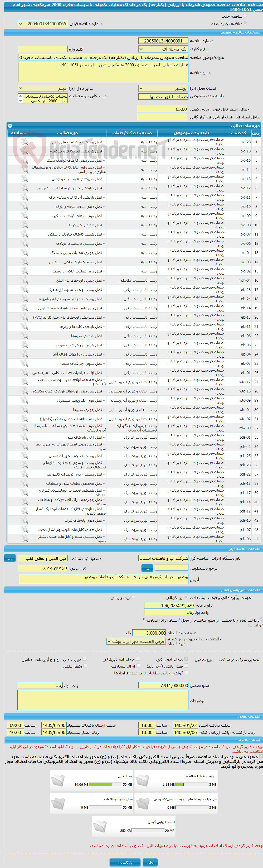Screen dimensions: 263x868
Task: Open the bank account قرض الحسنه dropdown
Action: tap(137, 641)
